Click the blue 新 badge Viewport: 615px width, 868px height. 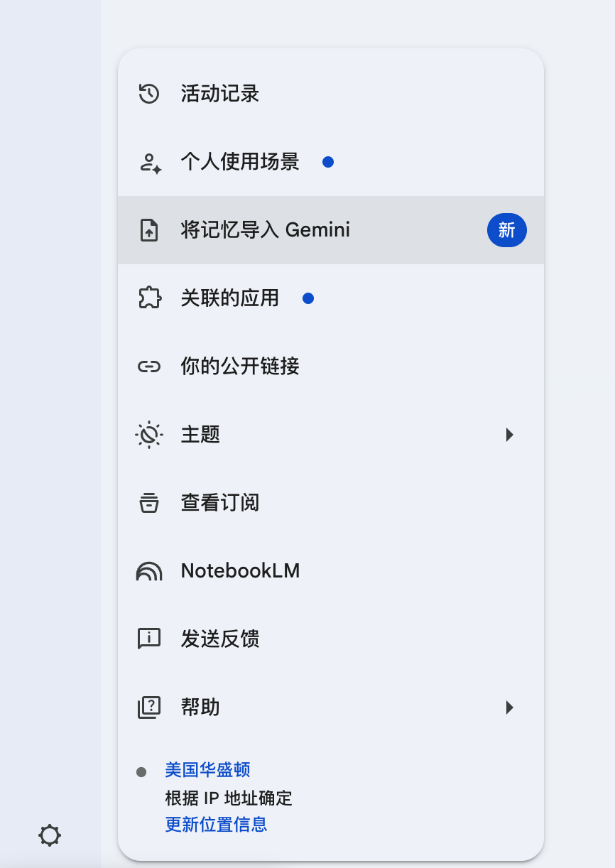506,229
